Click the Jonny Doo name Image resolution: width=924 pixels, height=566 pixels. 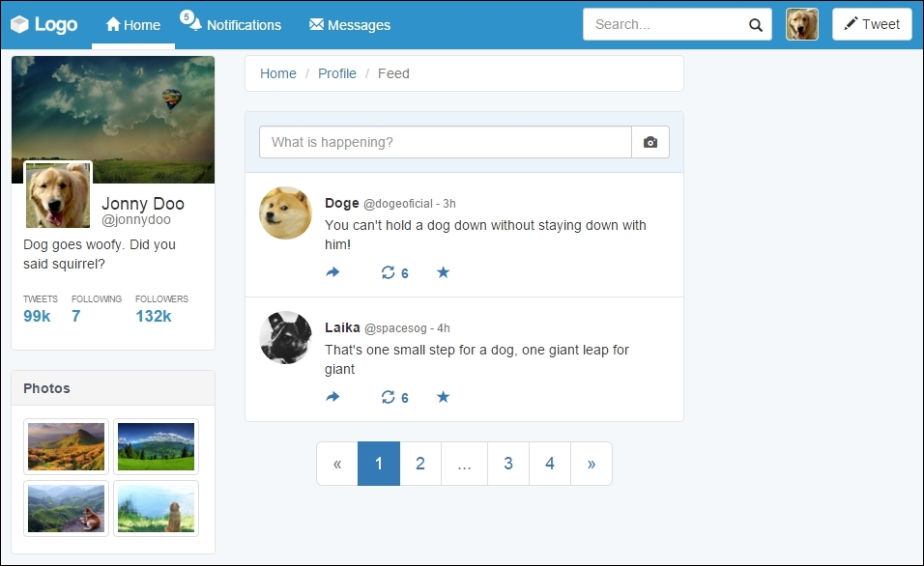tap(143, 203)
